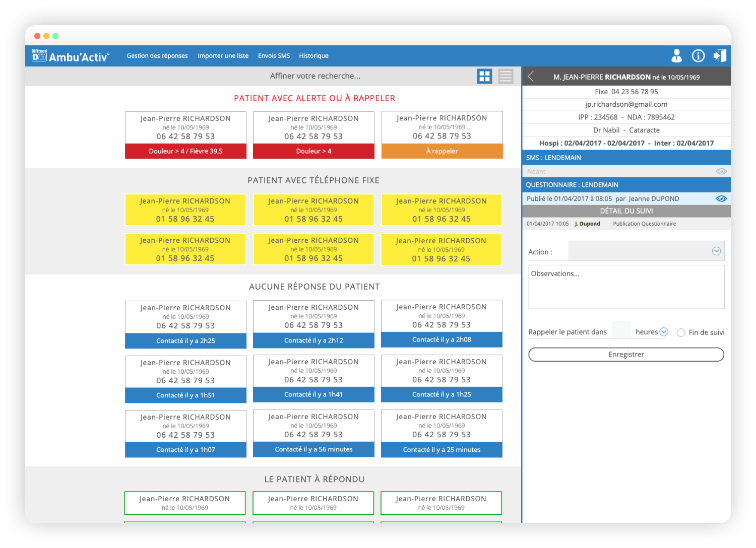Click the red macOS close window dot

[37, 36]
